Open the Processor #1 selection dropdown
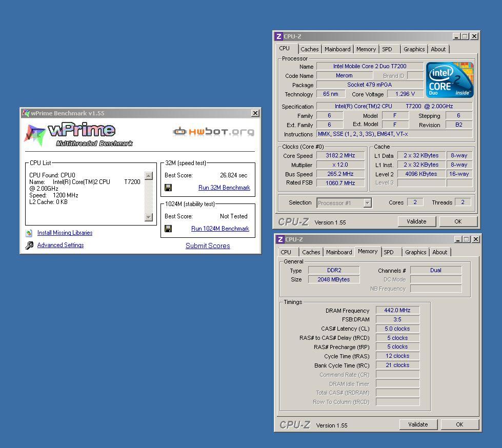502x448 pixels. 368,203
